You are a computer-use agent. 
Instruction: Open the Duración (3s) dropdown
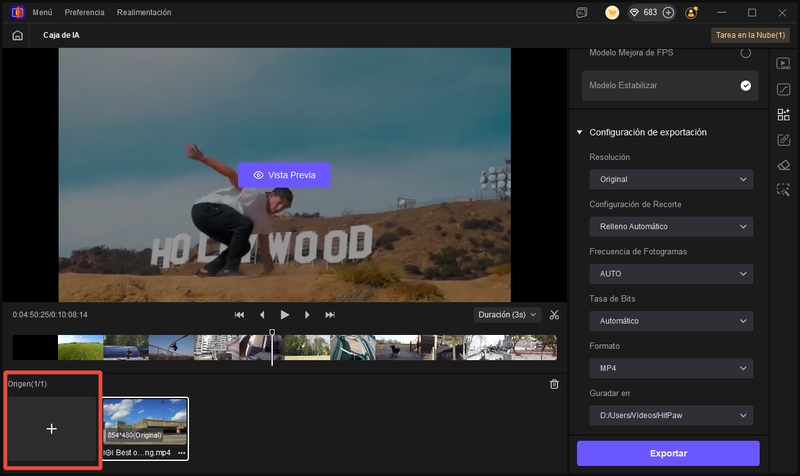(507, 315)
